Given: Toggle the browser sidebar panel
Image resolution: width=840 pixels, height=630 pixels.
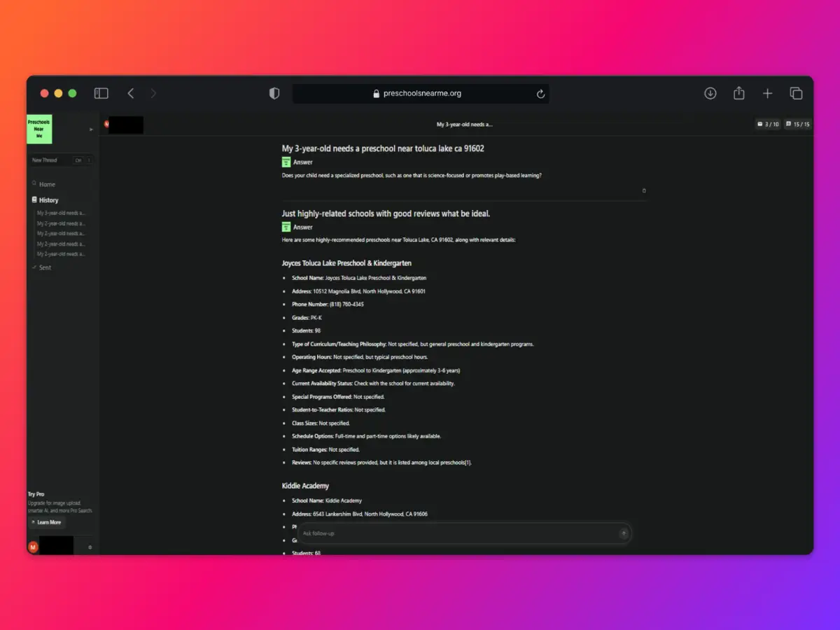Looking at the screenshot, I should [x=101, y=93].
